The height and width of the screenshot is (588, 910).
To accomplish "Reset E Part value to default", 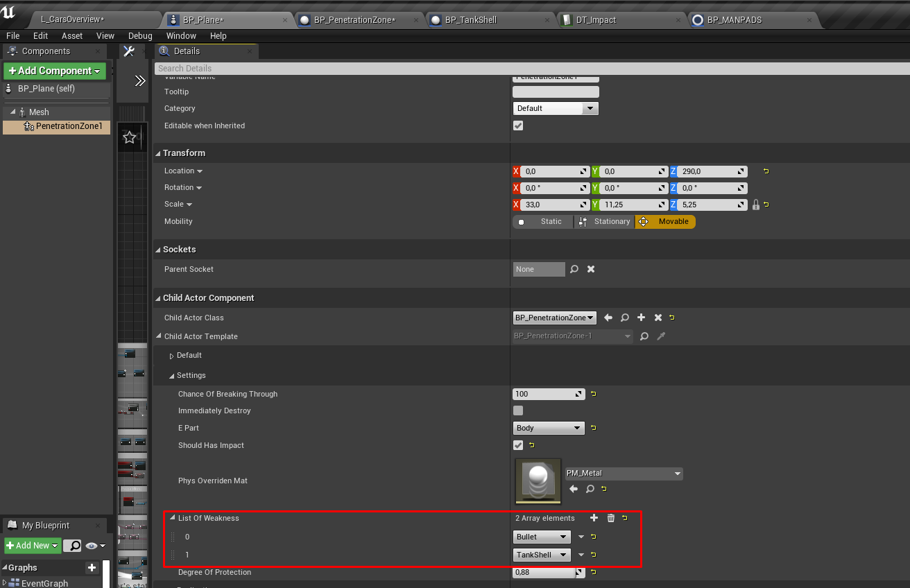I will coord(594,428).
